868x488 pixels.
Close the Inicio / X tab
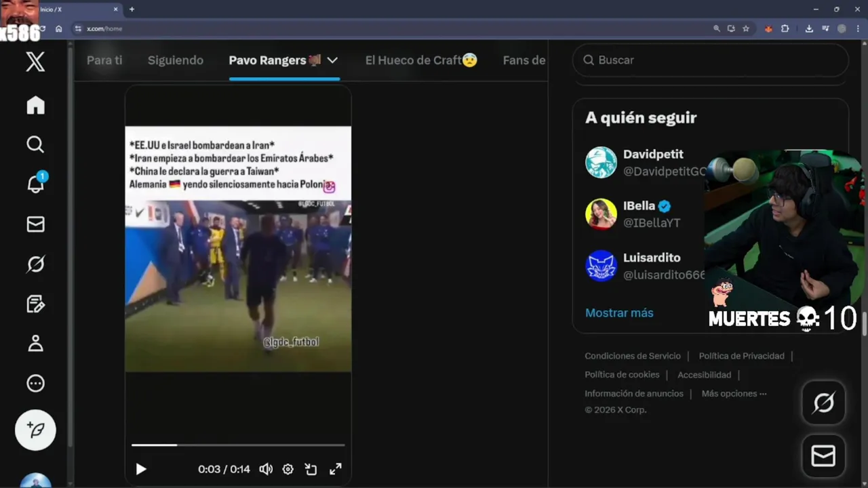[115, 9]
